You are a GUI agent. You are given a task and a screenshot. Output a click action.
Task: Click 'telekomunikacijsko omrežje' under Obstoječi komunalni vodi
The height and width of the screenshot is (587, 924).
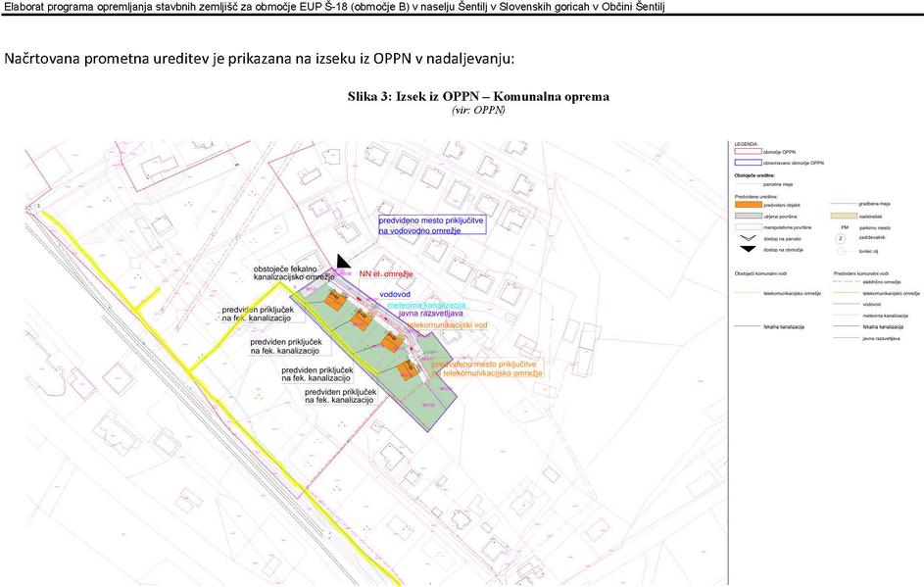(x=792, y=294)
